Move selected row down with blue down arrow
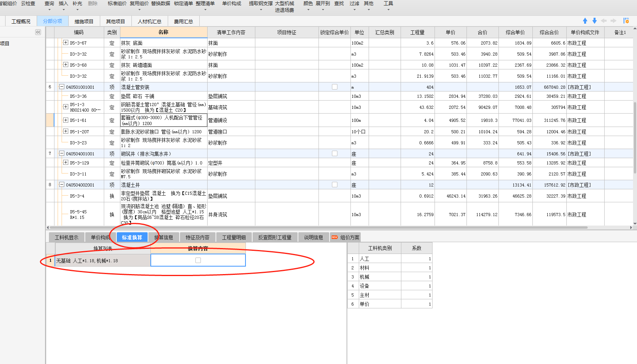Screen dimensions: 637x364 (x=594, y=21)
